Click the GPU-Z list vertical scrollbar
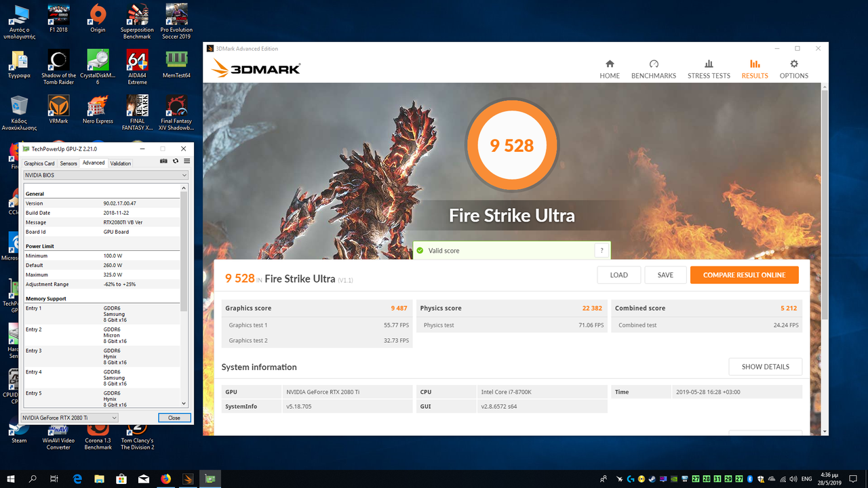Screen dimensions: 868x488 coord(184,251)
